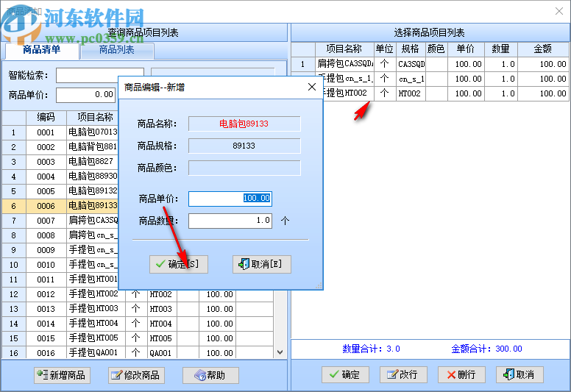
Task: Click the 数量 column header in the right table
Action: pos(500,49)
